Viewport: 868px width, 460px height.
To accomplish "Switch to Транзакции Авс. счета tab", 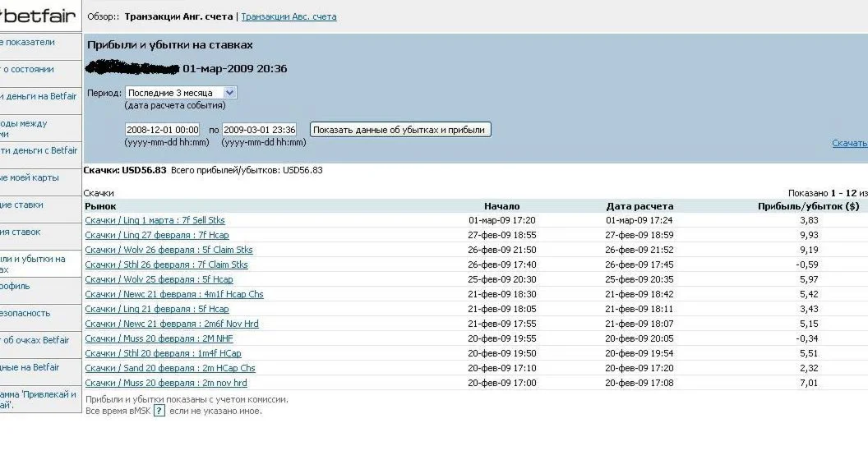I will [289, 16].
